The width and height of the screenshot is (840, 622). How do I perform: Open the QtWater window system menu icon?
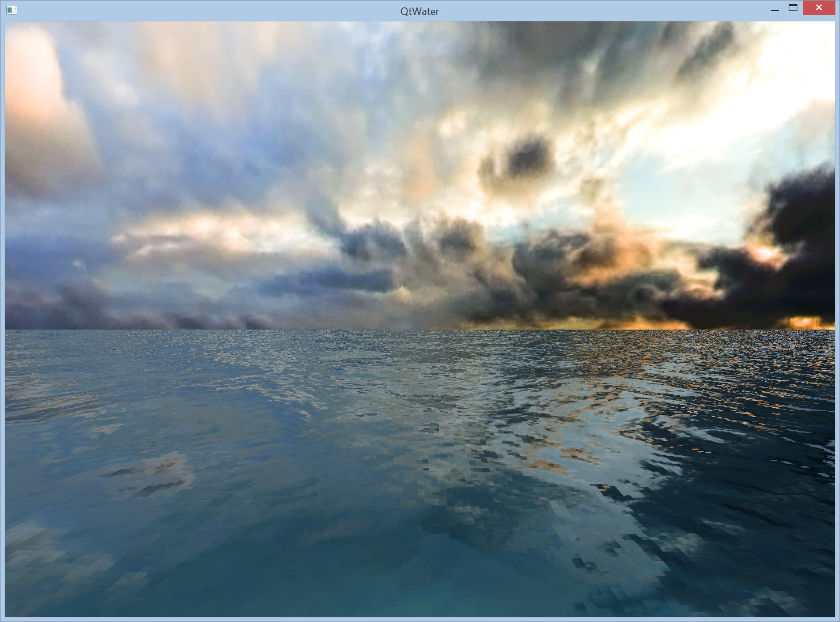tap(12, 10)
